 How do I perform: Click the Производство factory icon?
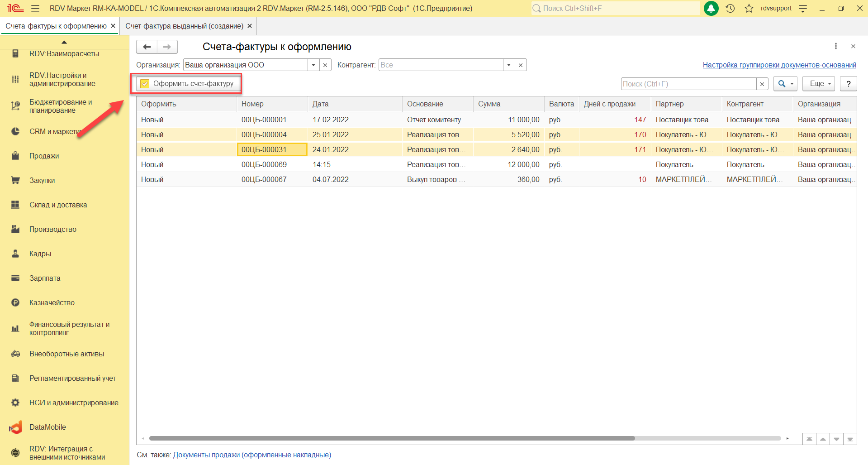pos(15,229)
